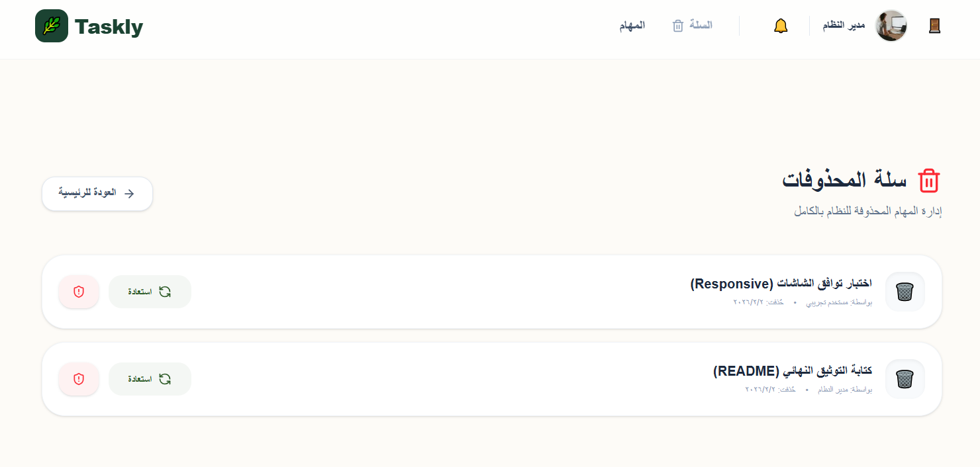Viewport: 980px width, 467px height.
Task: Open the المهام navigation item
Action: pyautogui.click(x=632, y=26)
